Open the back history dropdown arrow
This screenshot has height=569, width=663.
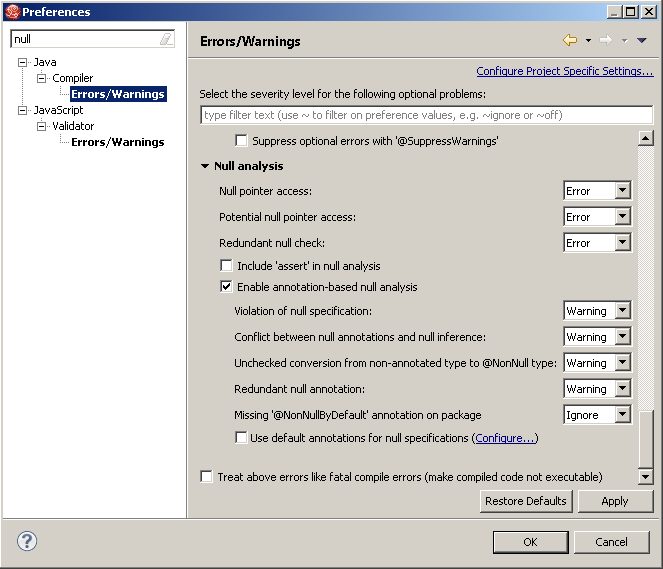tap(588, 41)
